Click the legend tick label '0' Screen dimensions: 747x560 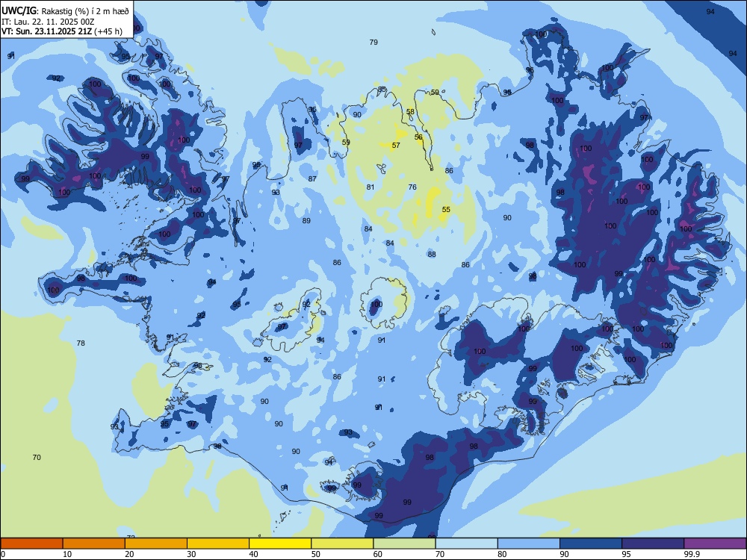3,554
